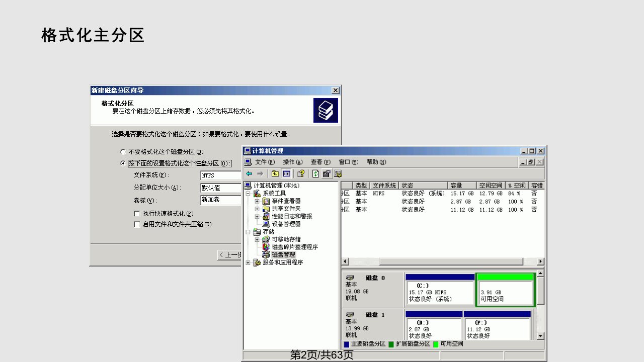Click the 上一步 button in the wizard
Image resolution: width=644 pixels, height=362 pixels.
(x=229, y=255)
